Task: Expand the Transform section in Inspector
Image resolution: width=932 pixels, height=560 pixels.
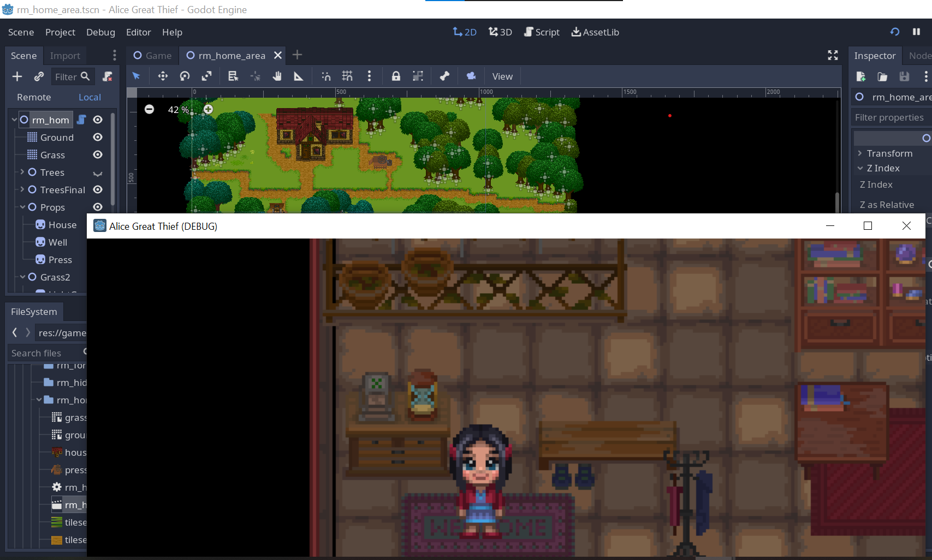Action: (889, 153)
